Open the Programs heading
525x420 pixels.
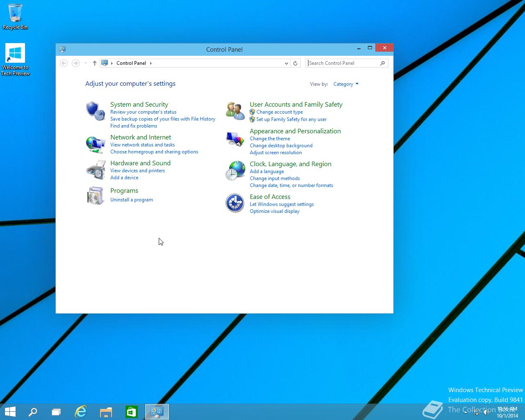(124, 191)
